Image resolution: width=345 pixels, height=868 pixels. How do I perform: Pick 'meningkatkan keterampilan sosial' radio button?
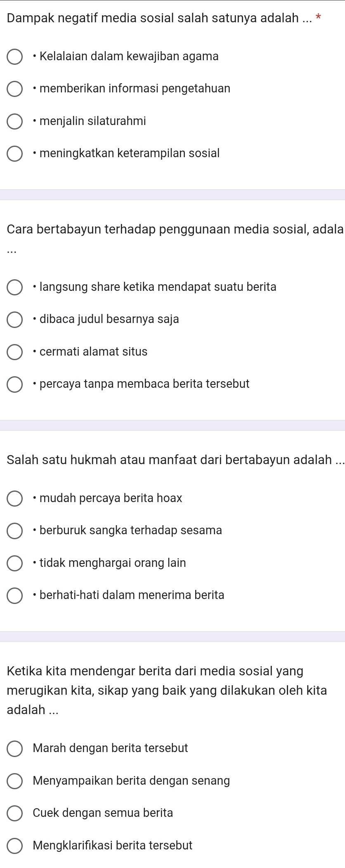tap(15, 153)
